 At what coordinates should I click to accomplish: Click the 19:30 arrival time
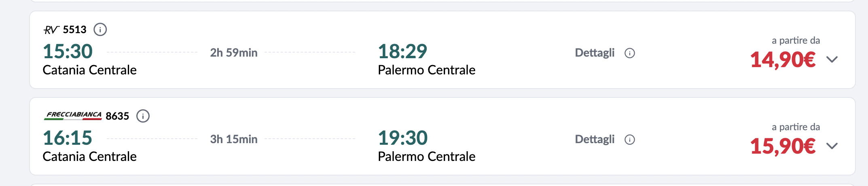403,138
